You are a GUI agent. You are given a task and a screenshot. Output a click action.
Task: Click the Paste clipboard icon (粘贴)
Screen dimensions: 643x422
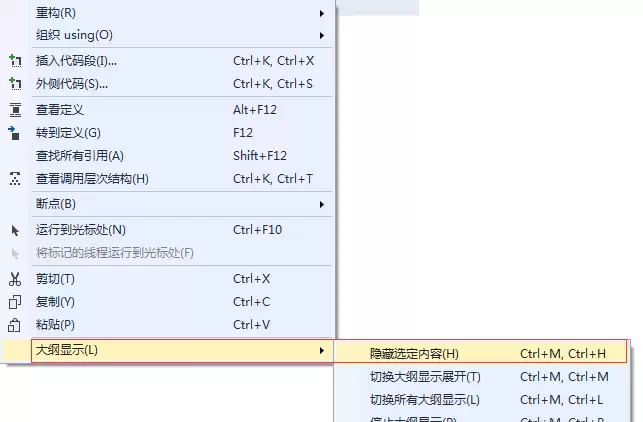pos(15,325)
